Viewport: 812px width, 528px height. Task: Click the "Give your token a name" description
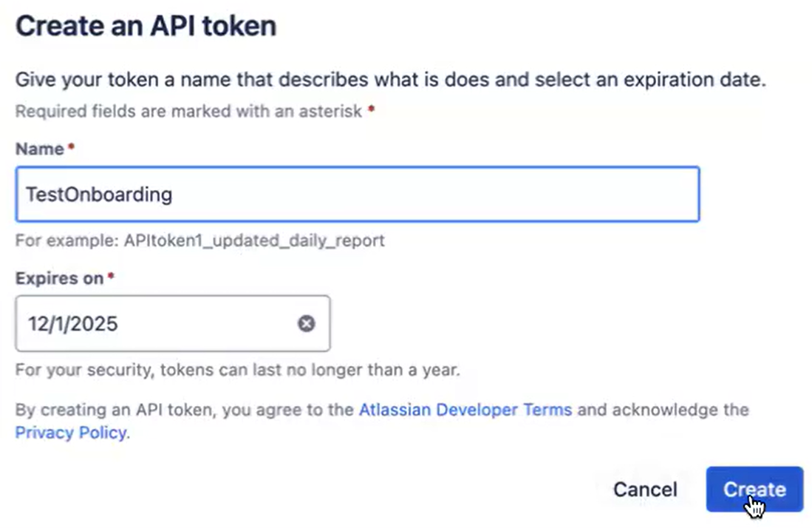[x=390, y=79]
